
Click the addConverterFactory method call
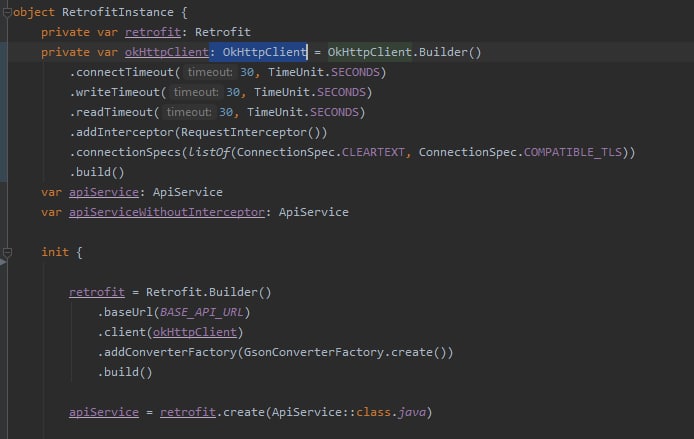tap(170, 352)
